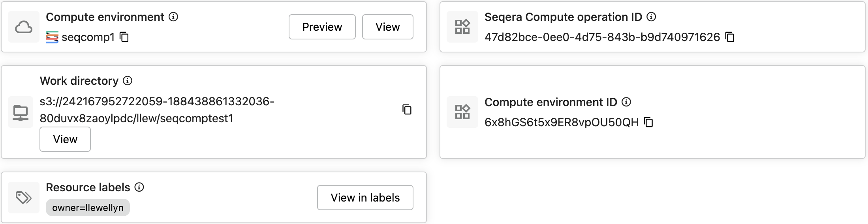
Task: Click the work directory network folder icon
Action: click(21, 112)
